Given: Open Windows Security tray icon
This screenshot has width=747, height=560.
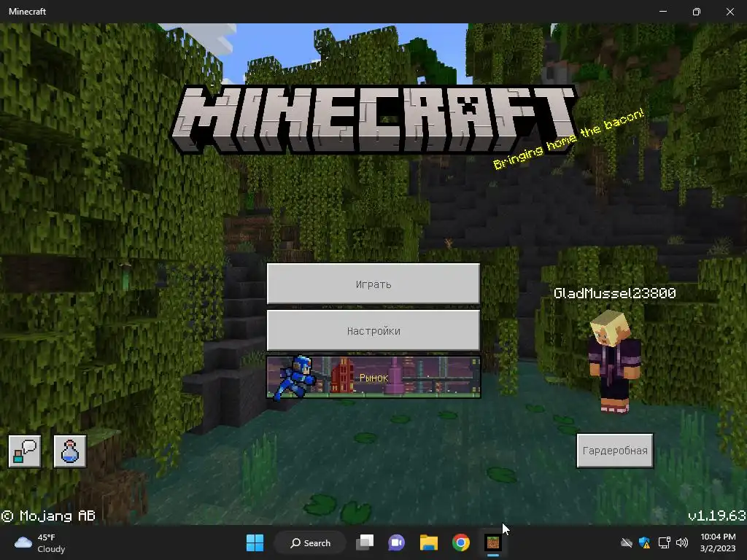Looking at the screenshot, I should [x=645, y=542].
